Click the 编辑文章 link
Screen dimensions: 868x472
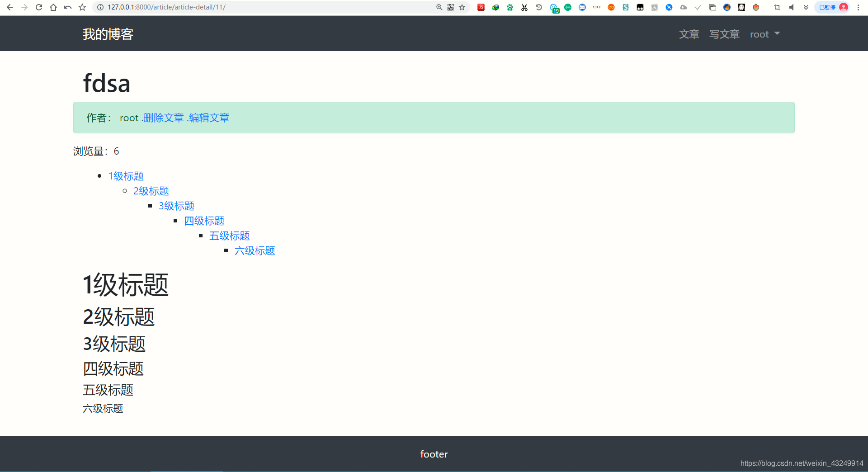(x=209, y=118)
